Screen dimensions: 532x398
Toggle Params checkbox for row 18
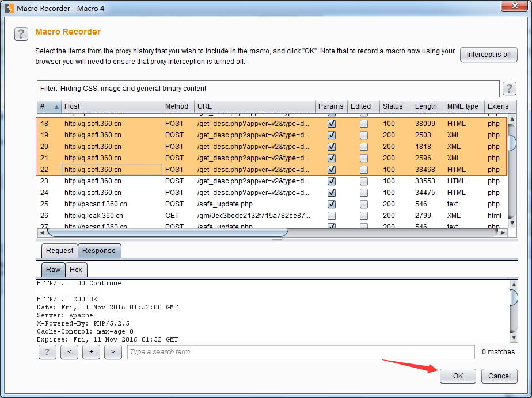[331, 124]
